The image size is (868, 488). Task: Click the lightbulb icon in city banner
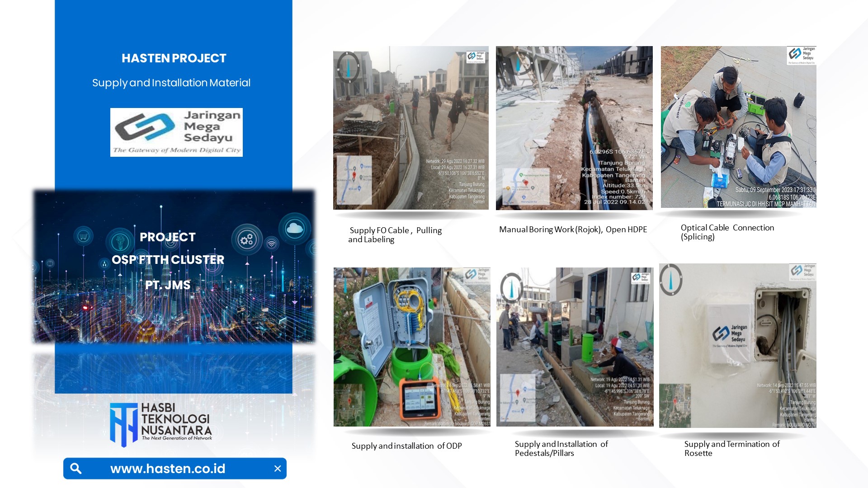120,242
